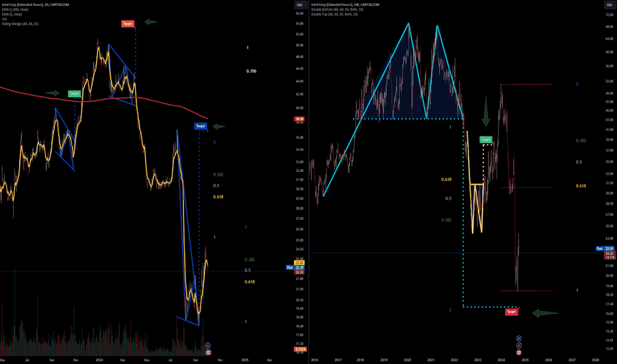Screen dimensions: 617x364
Task: Click the 56.00 price tick on left axis
Action: pos(299,13)
